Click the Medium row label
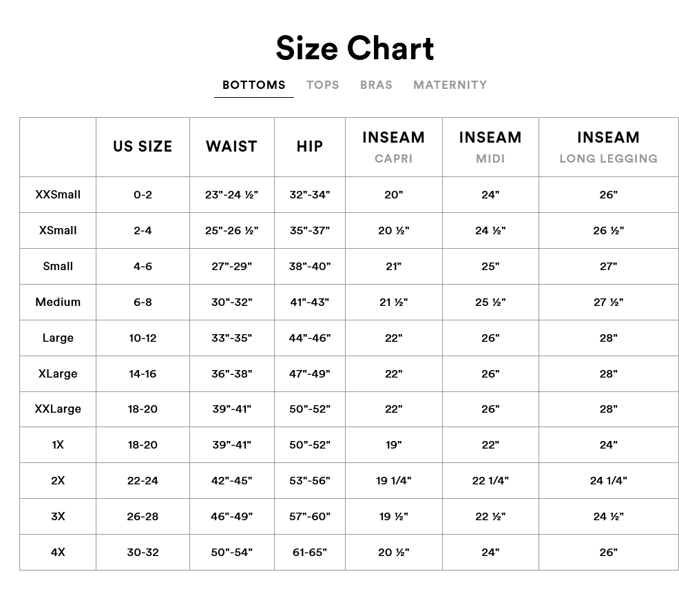 coord(58,302)
